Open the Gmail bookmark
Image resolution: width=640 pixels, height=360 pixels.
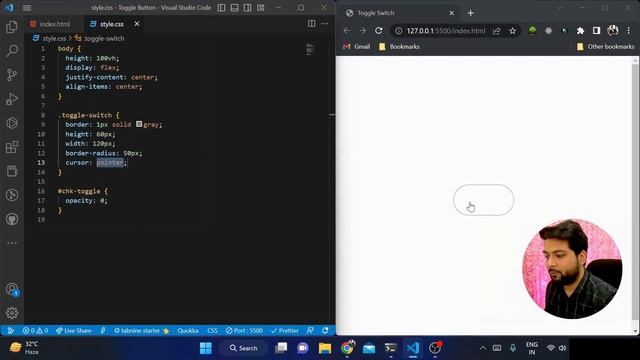click(356, 47)
